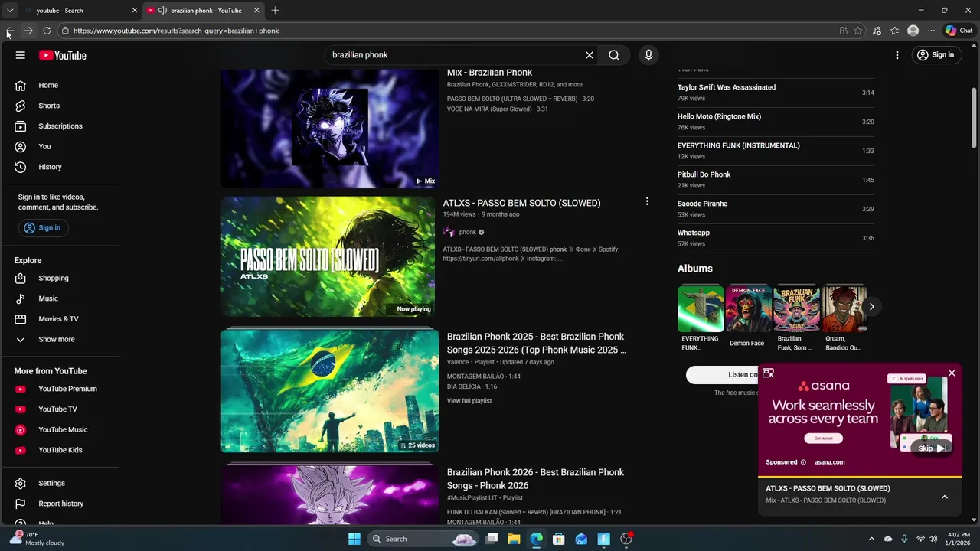Screen dimensions: 980x551
Task: Open new browser tab
Action: [275, 10]
